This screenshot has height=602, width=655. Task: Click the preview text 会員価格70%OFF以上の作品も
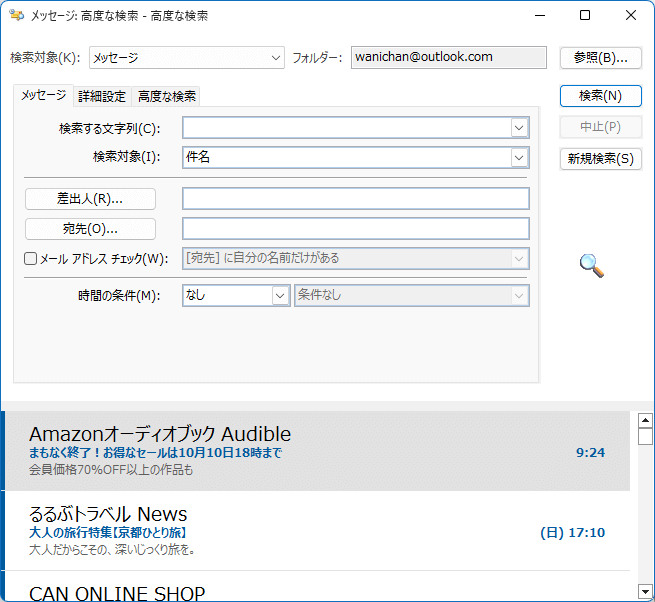111,470
